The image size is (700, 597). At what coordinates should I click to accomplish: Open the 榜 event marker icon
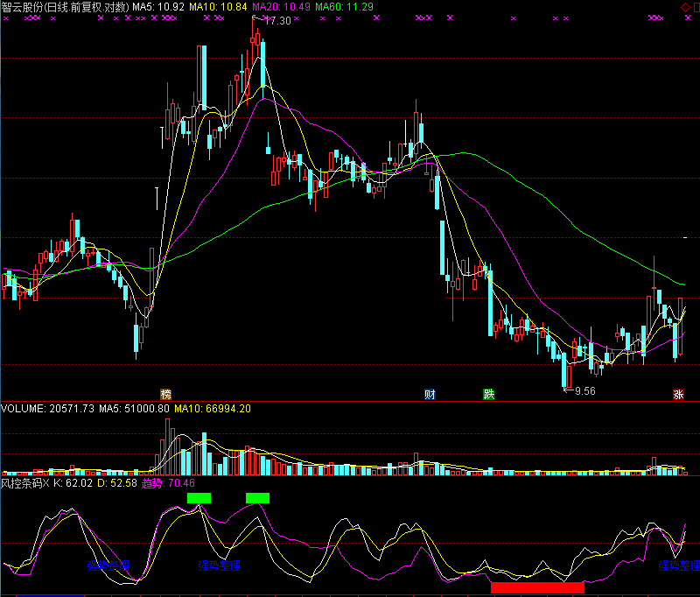tap(165, 394)
